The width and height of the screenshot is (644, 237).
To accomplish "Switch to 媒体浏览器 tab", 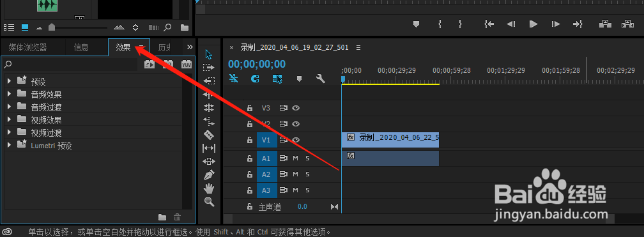I will coord(28,48).
